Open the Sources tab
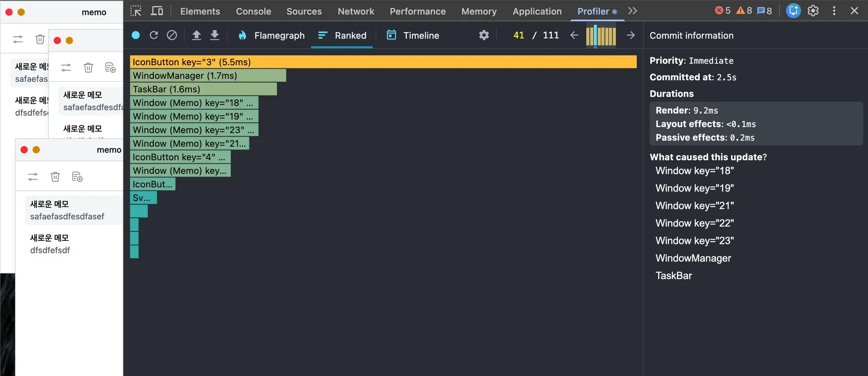The image size is (868, 376). (304, 11)
